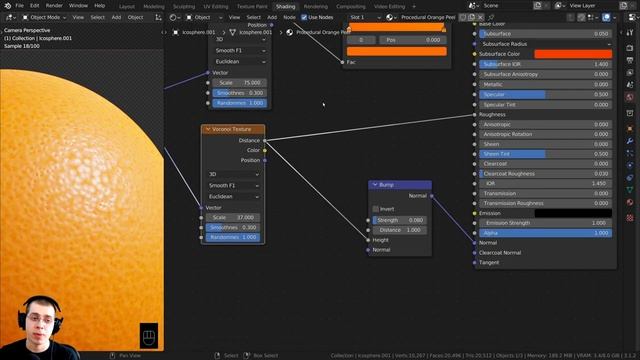The height and width of the screenshot is (360, 640).
Task: Click the View Layer name field
Action: pyautogui.click(x=593, y=6)
